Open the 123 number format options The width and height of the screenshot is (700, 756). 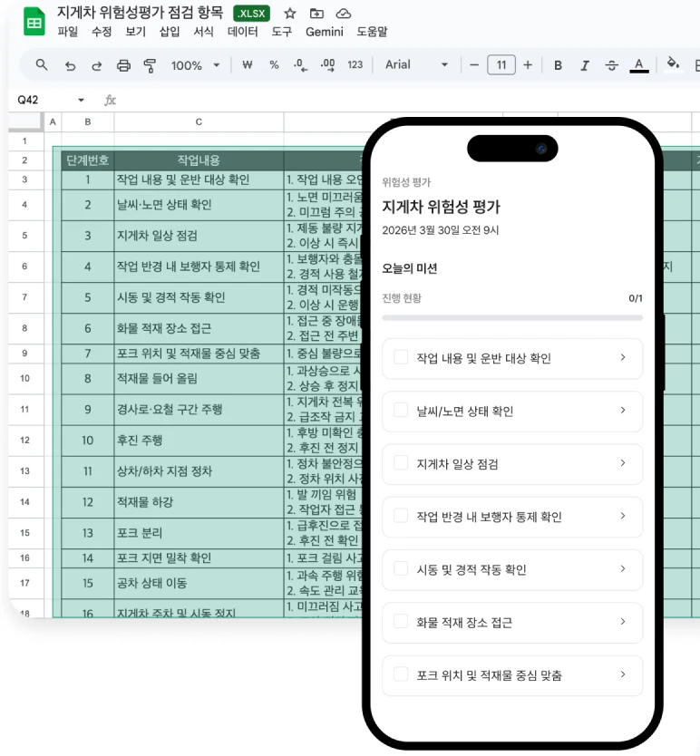click(355, 64)
